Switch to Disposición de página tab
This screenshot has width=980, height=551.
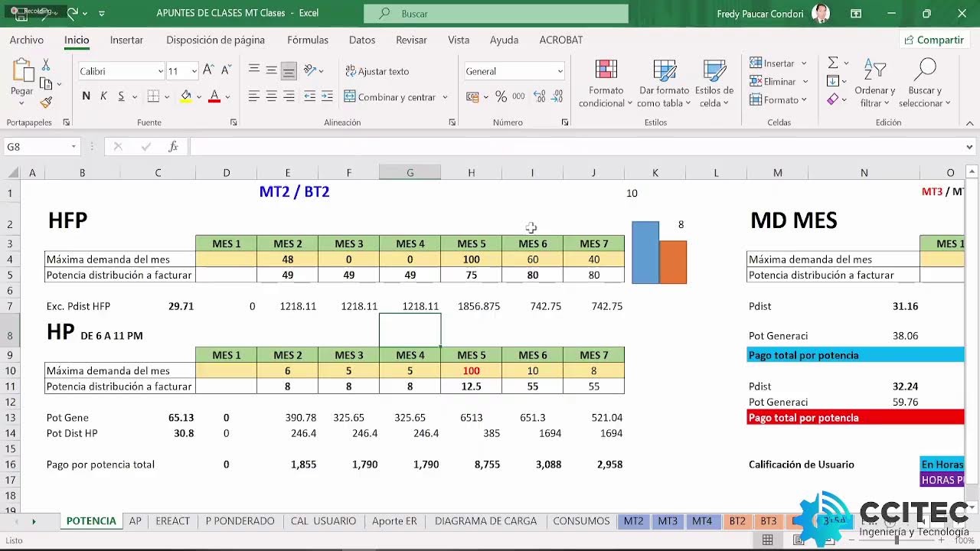tap(215, 40)
